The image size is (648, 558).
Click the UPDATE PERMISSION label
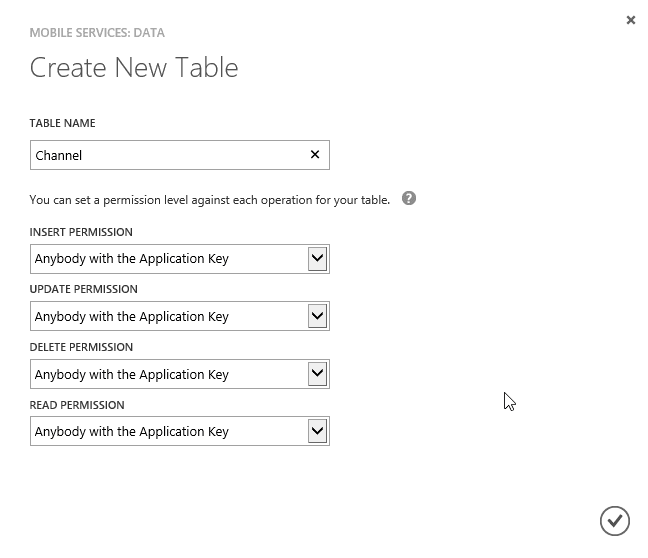pos(83,289)
